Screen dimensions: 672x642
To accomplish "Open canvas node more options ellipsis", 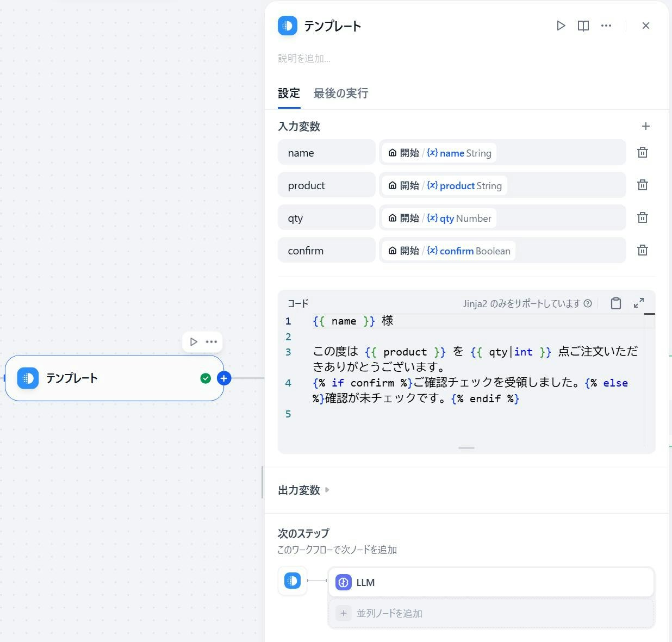I will [x=211, y=342].
